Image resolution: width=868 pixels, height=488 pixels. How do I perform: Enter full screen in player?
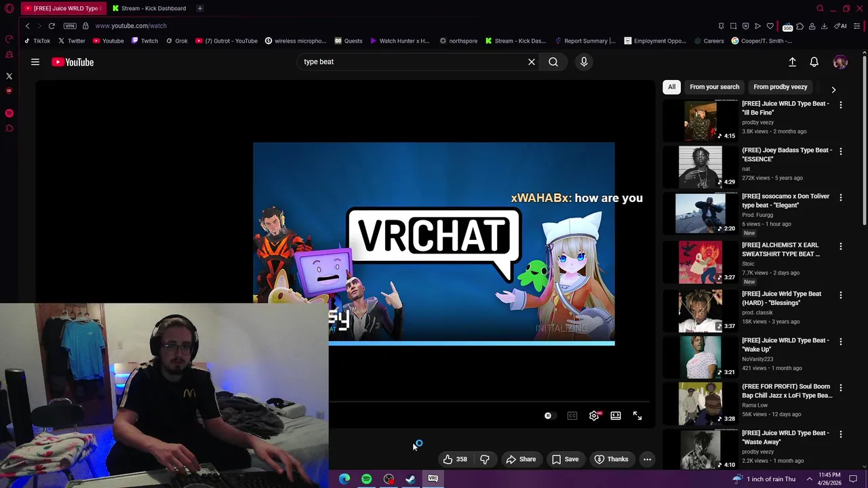637,416
